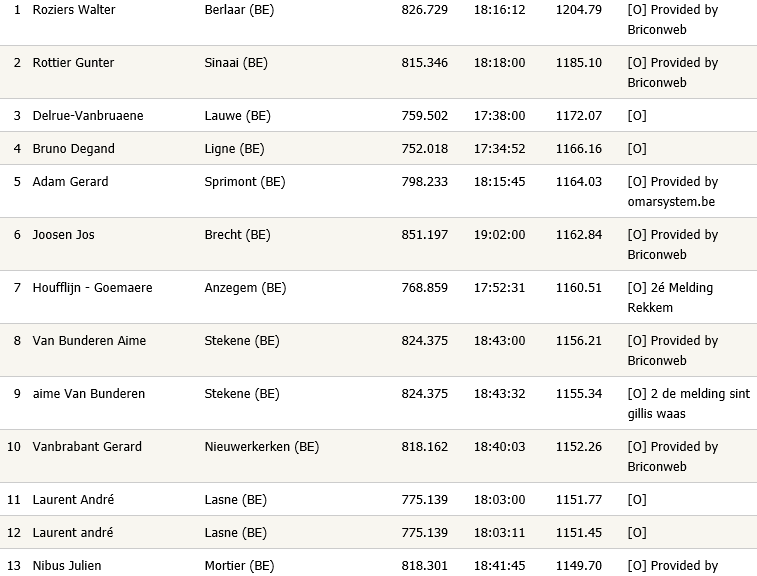Click Joosen Jos in the list
Viewport: 757px width, 576px height.
click(x=64, y=235)
